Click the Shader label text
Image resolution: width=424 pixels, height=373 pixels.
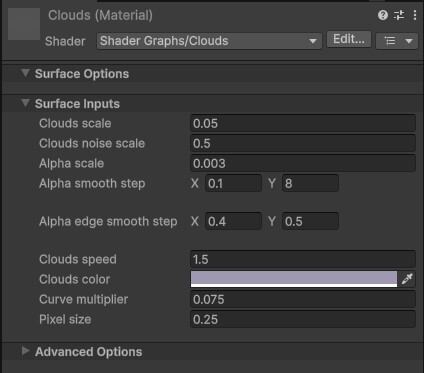[x=65, y=41]
